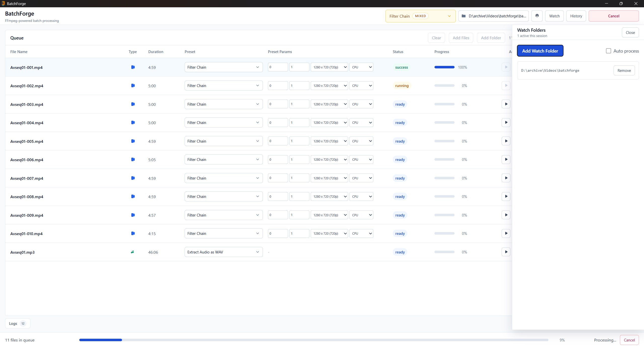Open the global Filter Chain MIXED preset dropdown
644x347 pixels.
420,16
